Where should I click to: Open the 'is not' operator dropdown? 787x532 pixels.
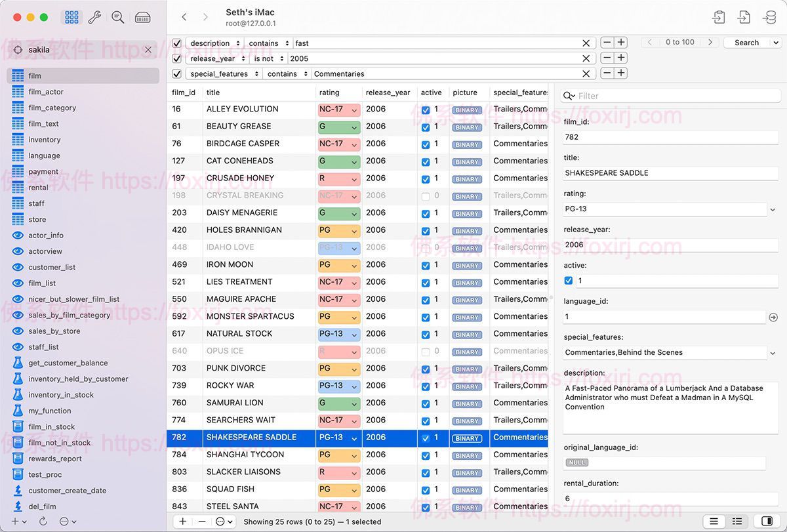[268, 58]
